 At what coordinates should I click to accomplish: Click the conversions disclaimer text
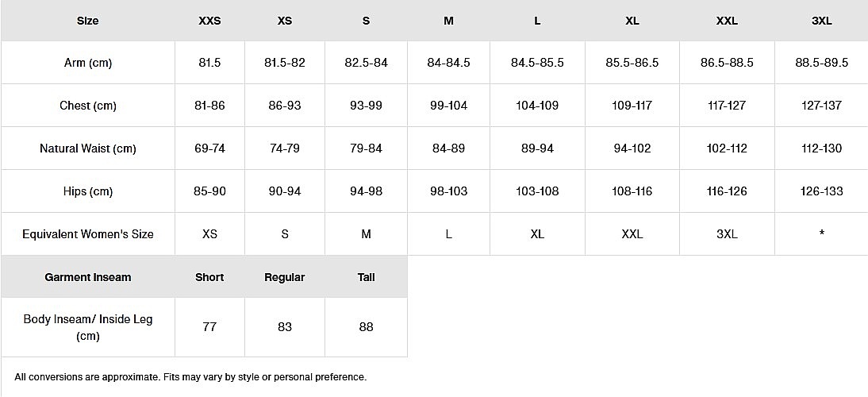click(190, 377)
